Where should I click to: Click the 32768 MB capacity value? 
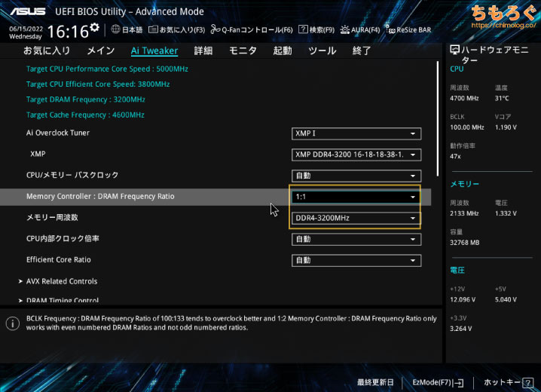point(464,243)
